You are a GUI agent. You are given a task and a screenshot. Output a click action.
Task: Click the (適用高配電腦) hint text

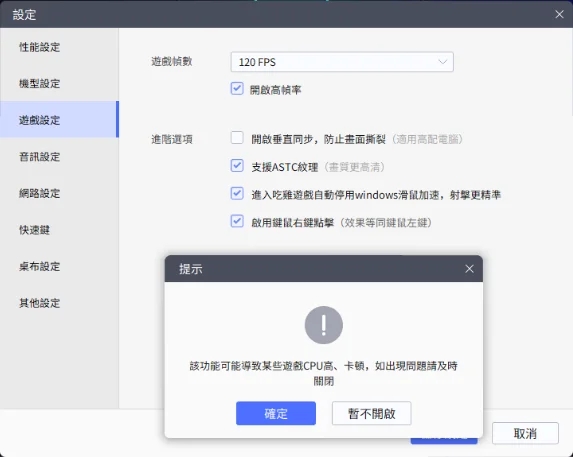(x=428, y=139)
